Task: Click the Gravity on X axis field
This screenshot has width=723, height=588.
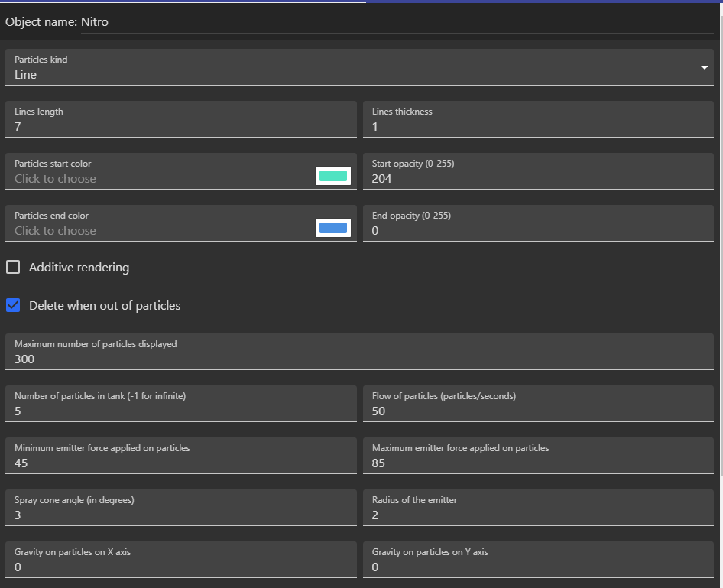Action: point(180,567)
